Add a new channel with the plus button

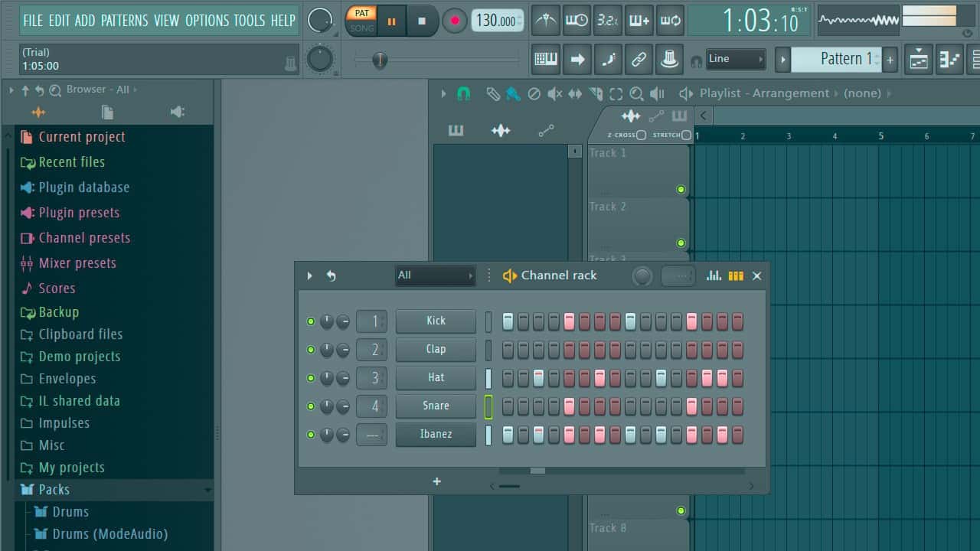pyautogui.click(x=436, y=481)
